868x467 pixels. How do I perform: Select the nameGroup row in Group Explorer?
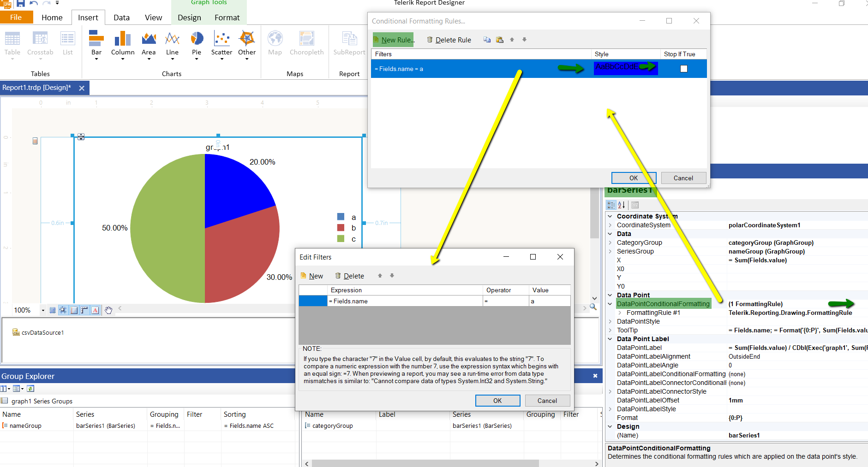[148, 426]
